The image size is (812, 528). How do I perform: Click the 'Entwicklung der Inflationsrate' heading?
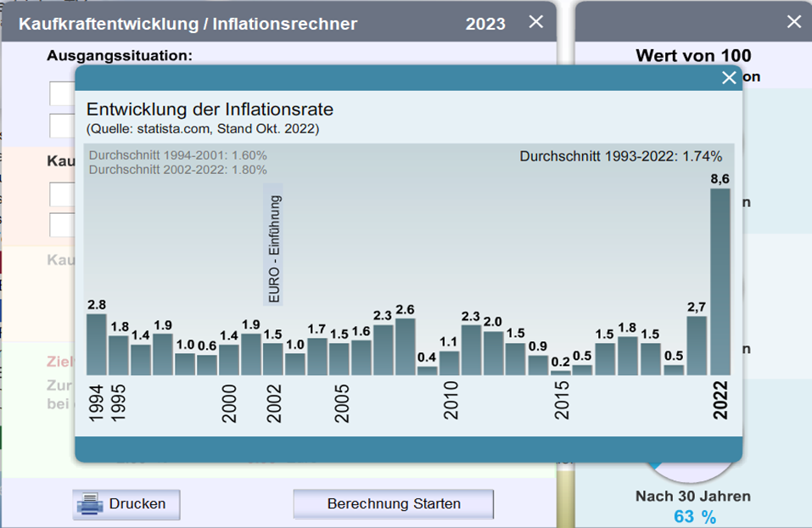[x=210, y=110]
